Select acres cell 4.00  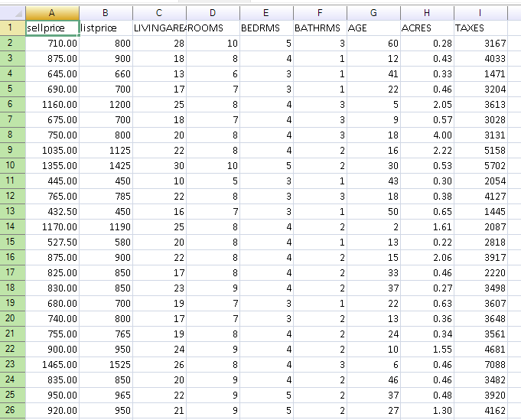click(427, 135)
